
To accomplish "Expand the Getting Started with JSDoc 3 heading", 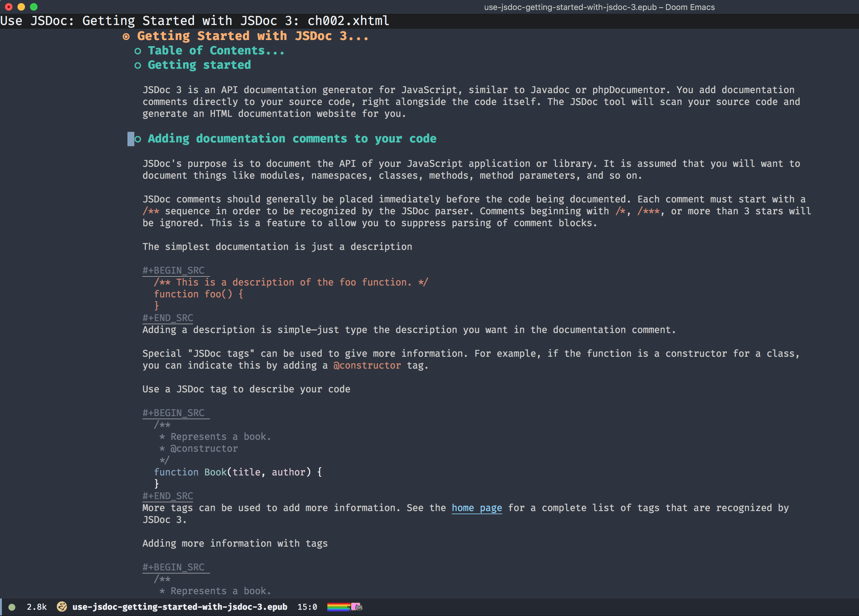I will click(252, 36).
